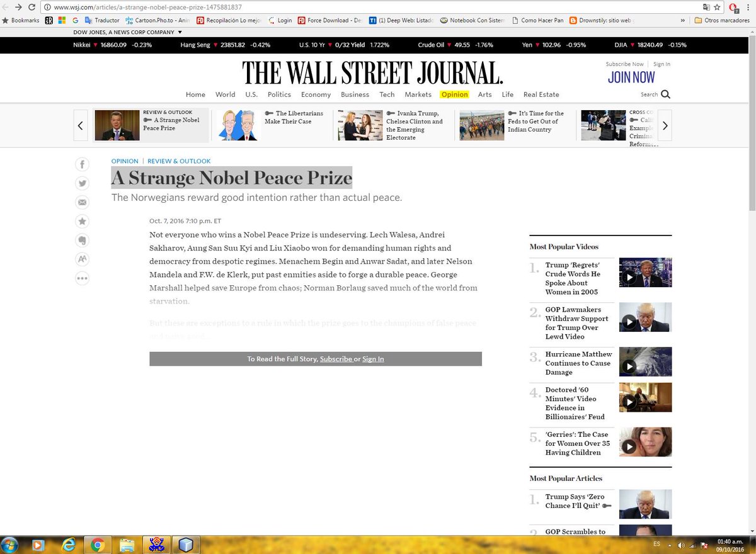756x554 pixels.
Task: Show next stories in carousel
Action: tap(665, 125)
